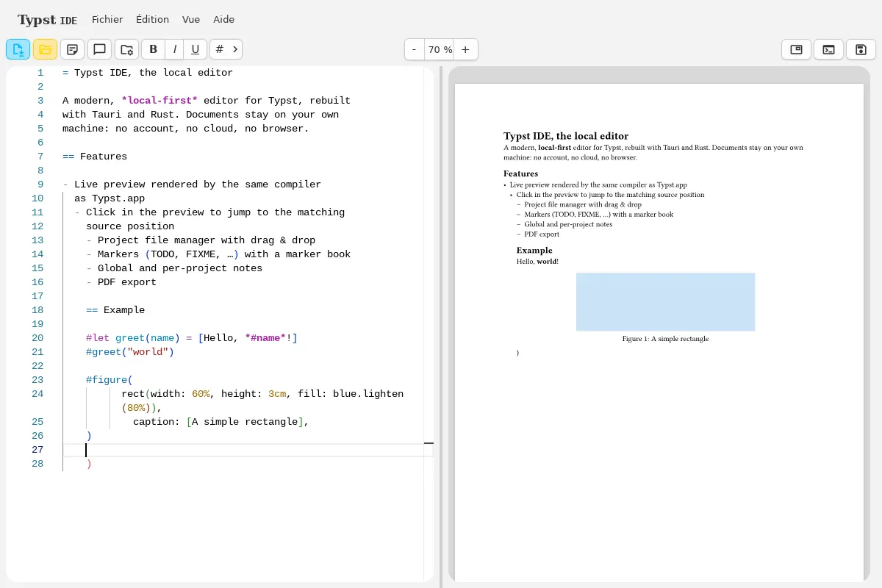Toggle underline formatting
Screen dimensions: 882x588
coord(195,49)
